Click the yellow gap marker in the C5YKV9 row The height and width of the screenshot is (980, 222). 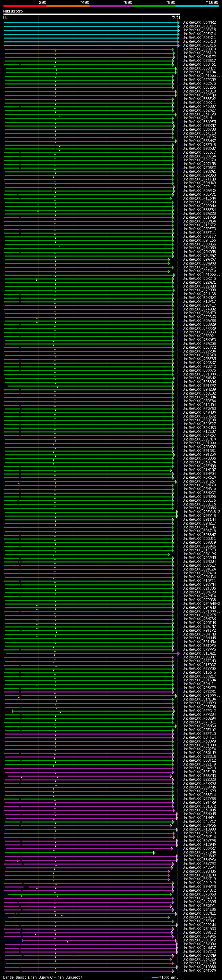pos(60,115)
